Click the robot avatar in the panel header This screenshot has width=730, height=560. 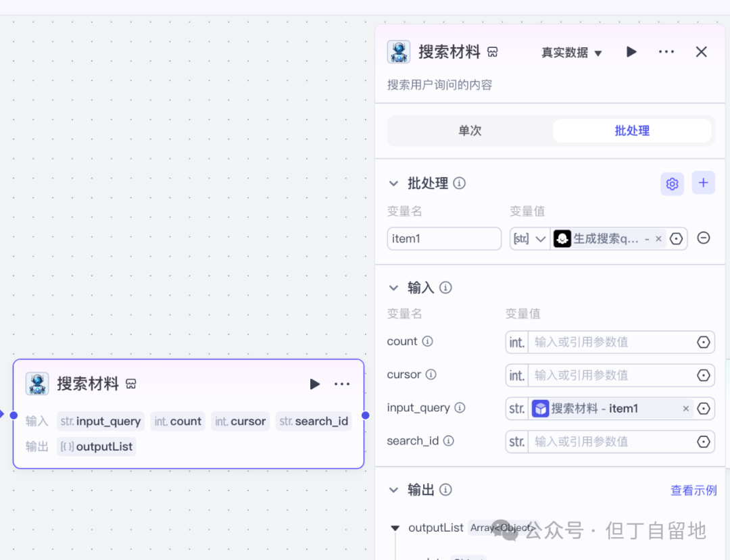(398, 51)
